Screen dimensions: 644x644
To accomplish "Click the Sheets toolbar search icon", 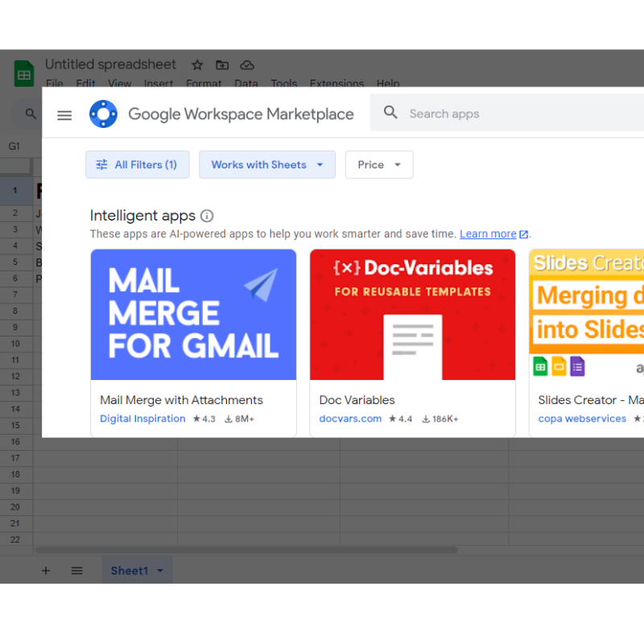I will (31, 114).
